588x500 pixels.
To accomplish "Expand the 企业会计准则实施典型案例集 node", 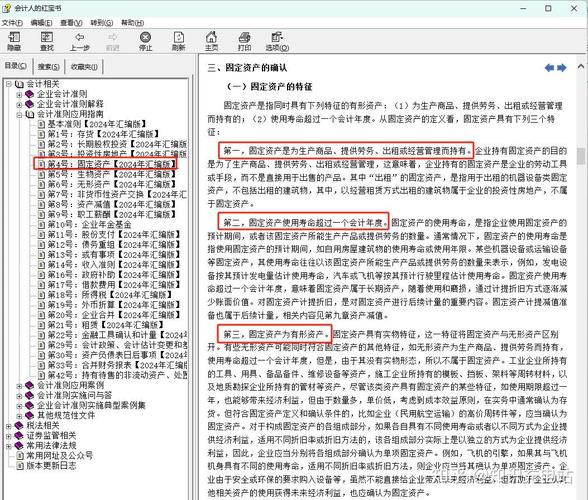I will (x=19, y=406).
